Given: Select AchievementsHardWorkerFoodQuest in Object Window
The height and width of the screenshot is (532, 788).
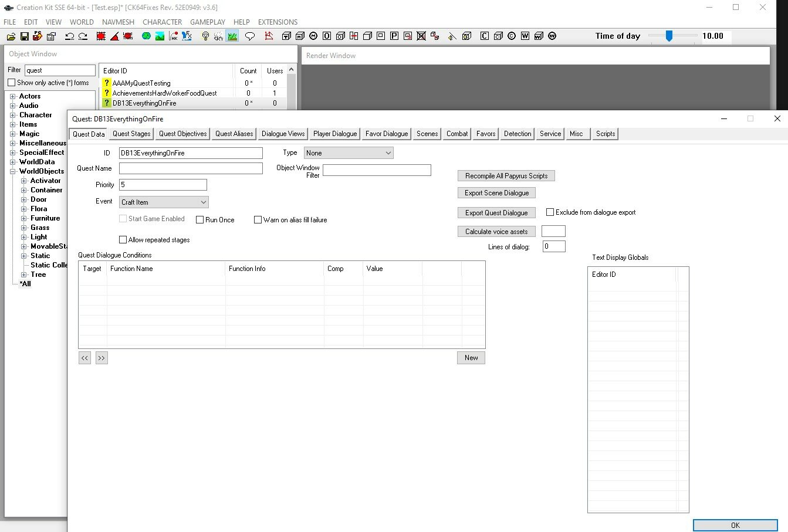Looking at the screenshot, I should click(x=164, y=93).
